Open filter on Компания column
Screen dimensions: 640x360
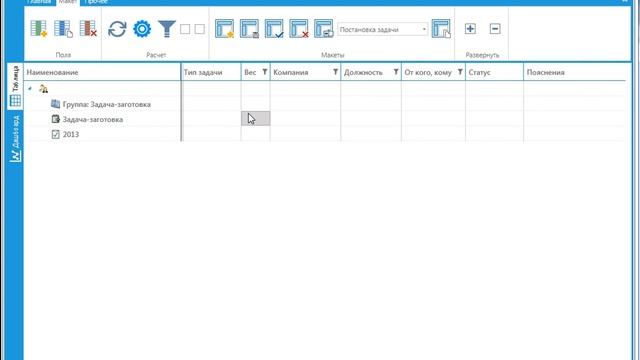click(335, 72)
